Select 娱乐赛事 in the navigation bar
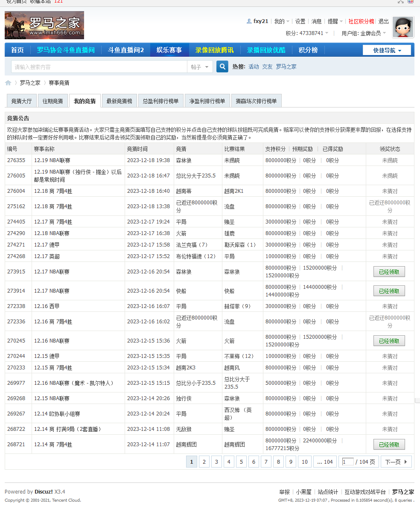This screenshot has height=523, width=420. [170, 50]
